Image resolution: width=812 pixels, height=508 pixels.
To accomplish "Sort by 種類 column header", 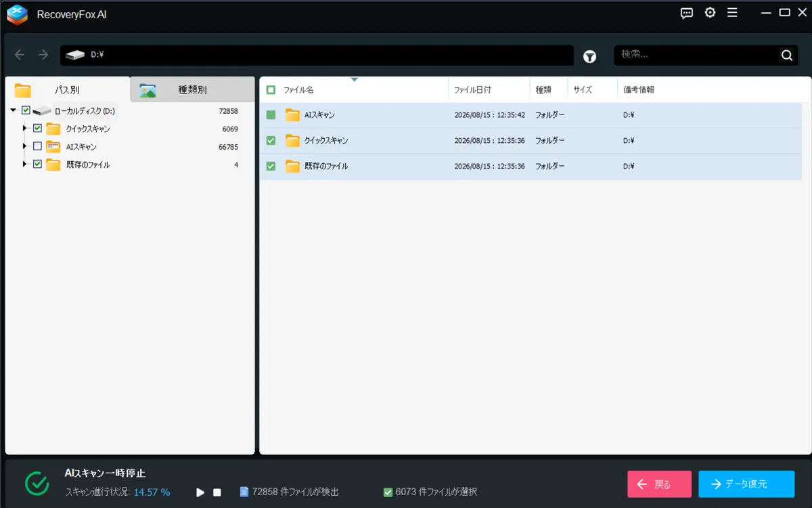I will coord(549,89).
